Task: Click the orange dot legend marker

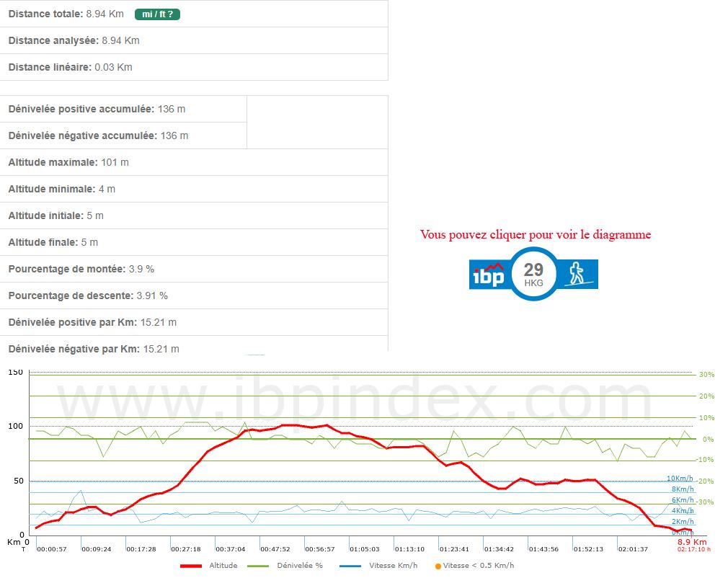Action: coord(438,566)
